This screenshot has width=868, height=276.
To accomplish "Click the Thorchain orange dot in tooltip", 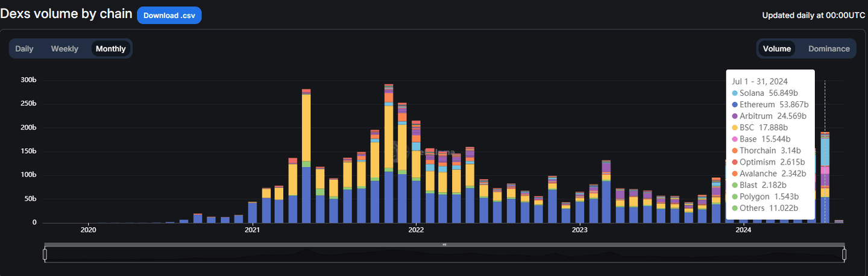I will (x=735, y=151).
